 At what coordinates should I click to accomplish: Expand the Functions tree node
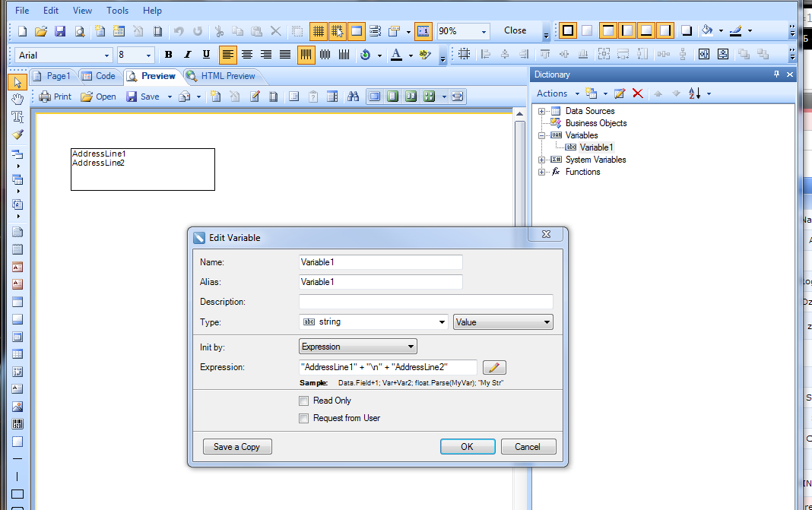click(x=541, y=172)
